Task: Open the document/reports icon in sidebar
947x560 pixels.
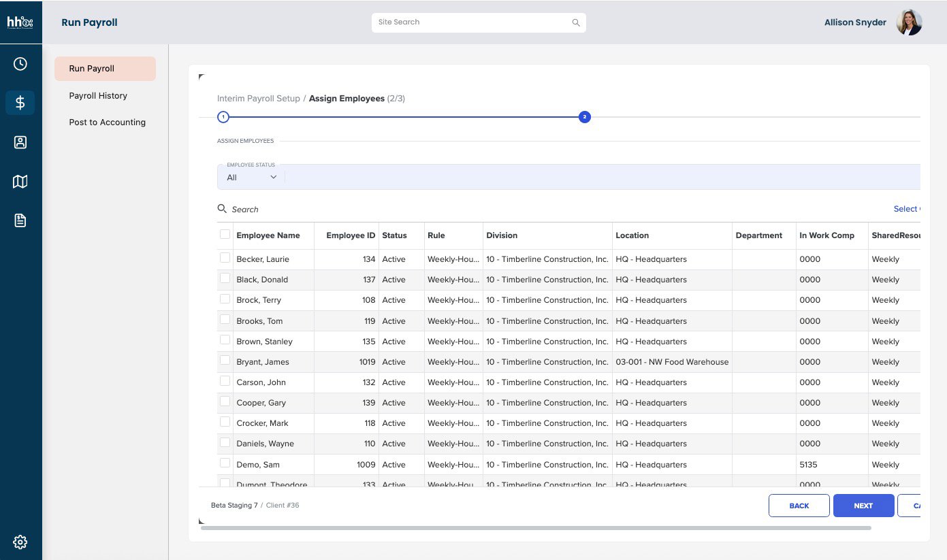Action: 20,220
